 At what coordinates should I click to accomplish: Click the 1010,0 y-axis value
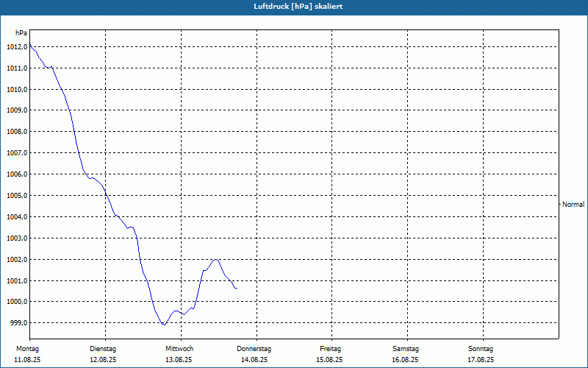coord(17,90)
